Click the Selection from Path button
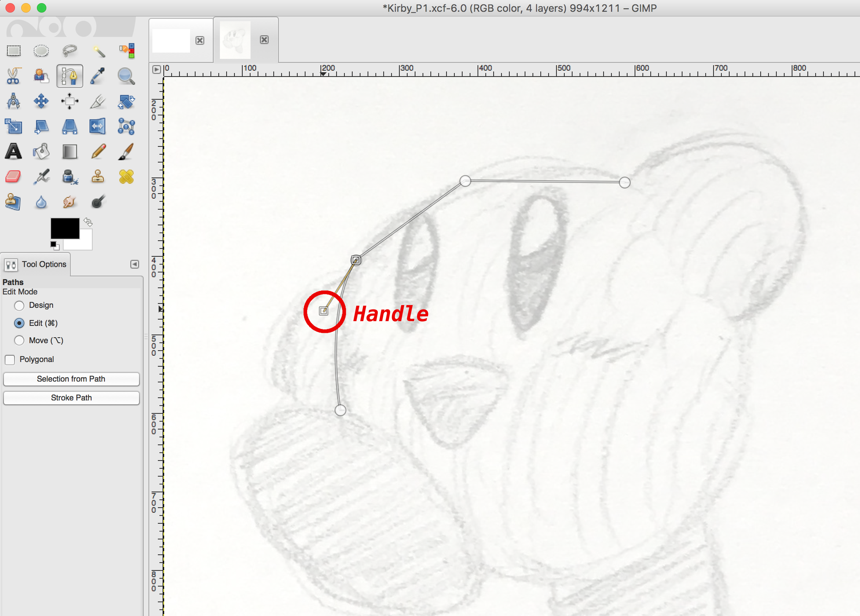This screenshot has height=616, width=860. (71, 379)
